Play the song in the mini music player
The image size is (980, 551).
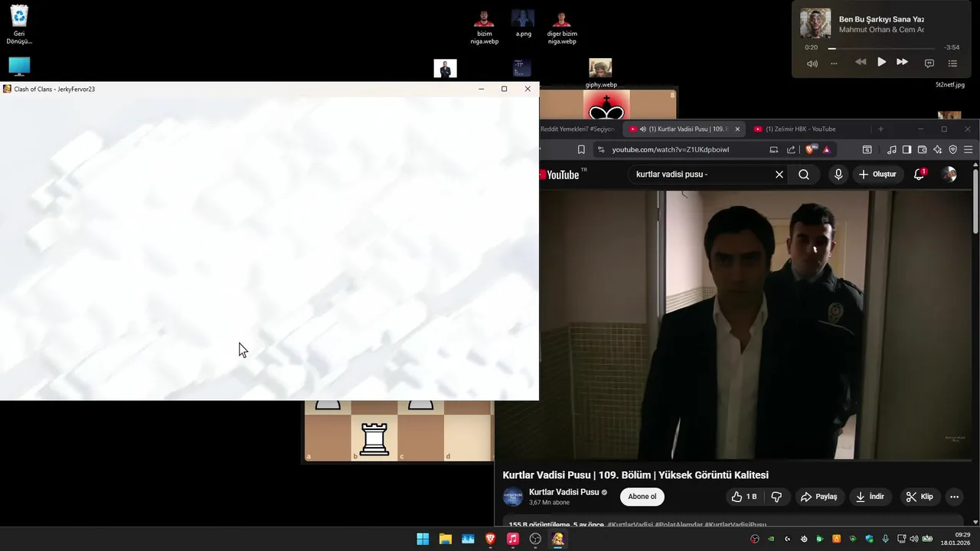(881, 63)
